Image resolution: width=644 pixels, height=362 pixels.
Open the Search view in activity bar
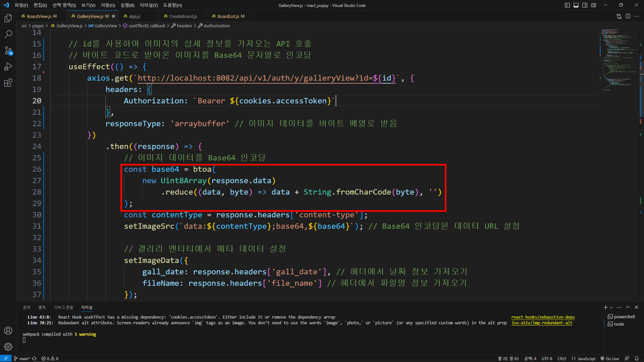point(8,34)
